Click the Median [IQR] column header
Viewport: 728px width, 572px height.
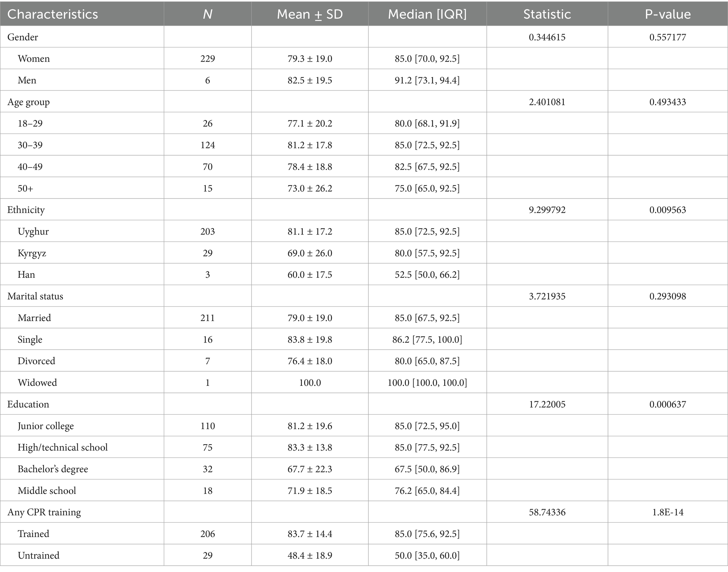pyautogui.click(x=427, y=14)
